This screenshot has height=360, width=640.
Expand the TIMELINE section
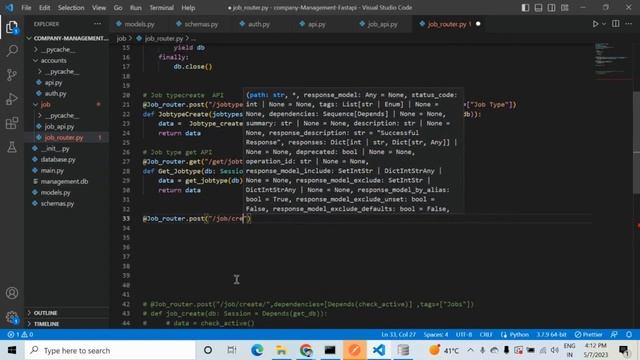tap(46, 324)
